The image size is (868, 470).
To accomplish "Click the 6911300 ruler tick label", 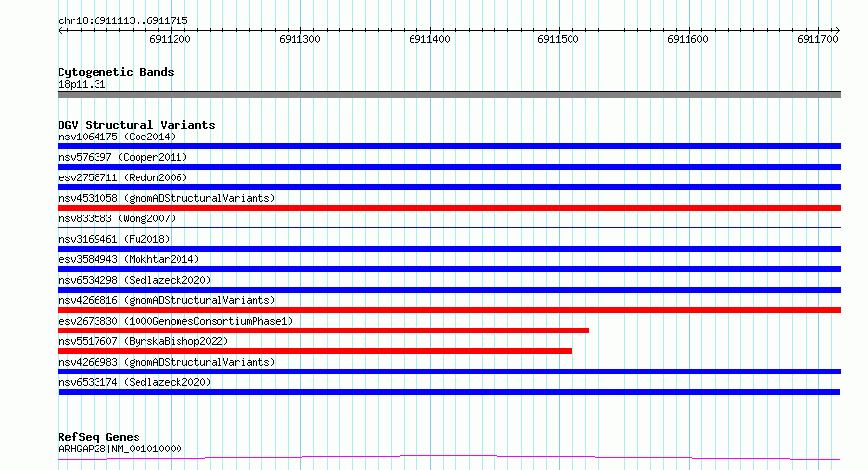I will 299,39.
